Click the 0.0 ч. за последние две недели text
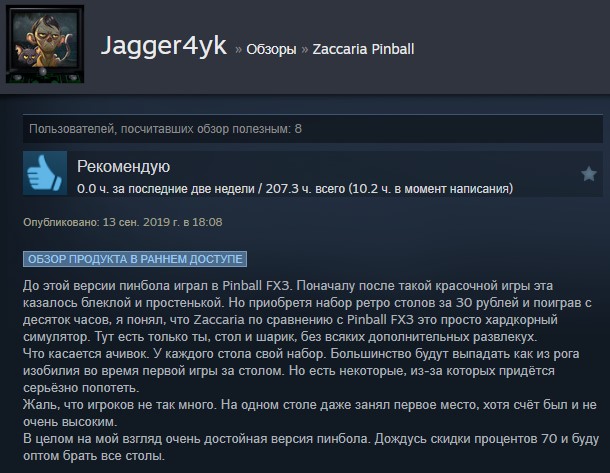610x473 pixels. point(166,189)
